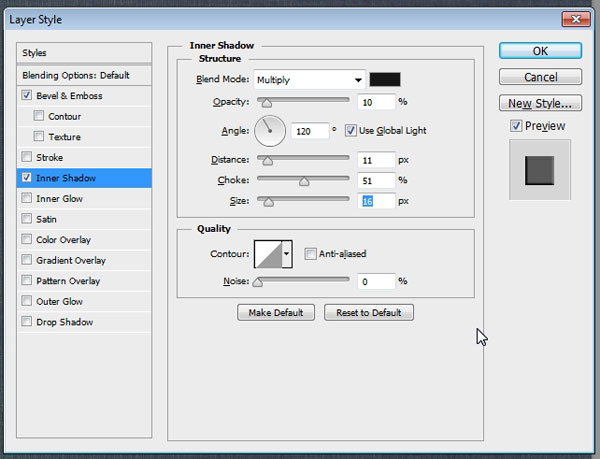The height and width of the screenshot is (459, 600).
Task: Uncheck the Preview checkbox
Action: click(515, 126)
